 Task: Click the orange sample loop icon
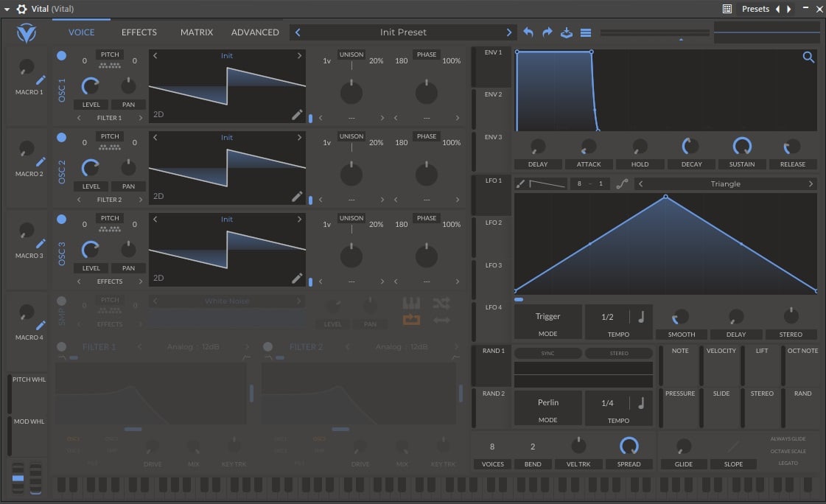[411, 320]
